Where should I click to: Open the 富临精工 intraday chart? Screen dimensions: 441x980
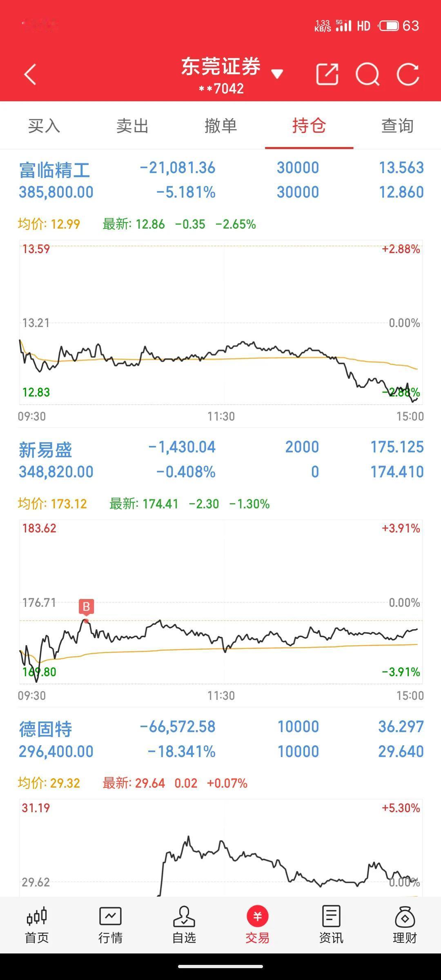(x=221, y=323)
